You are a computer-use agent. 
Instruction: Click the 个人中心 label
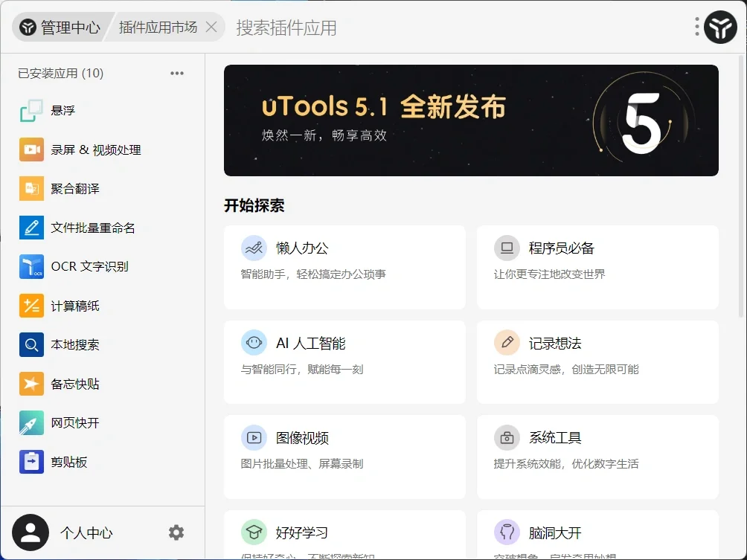click(x=87, y=533)
